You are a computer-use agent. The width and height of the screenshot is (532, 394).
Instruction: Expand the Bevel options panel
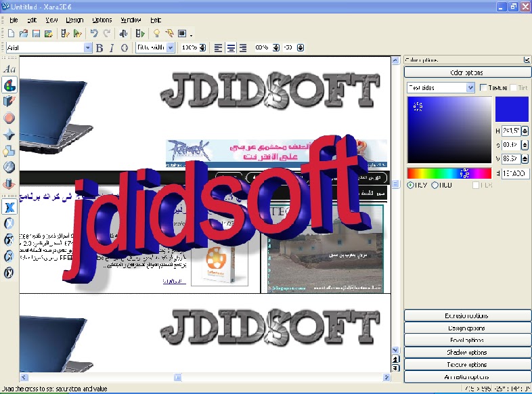(x=467, y=340)
